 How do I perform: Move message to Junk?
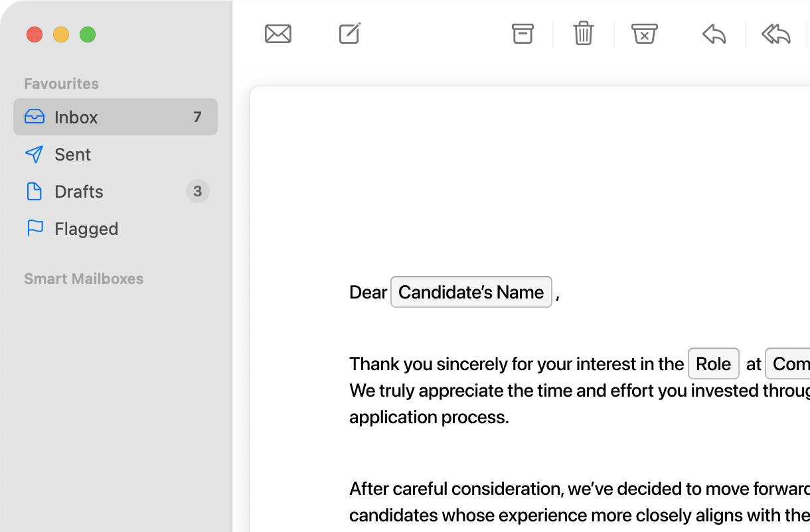click(x=644, y=34)
